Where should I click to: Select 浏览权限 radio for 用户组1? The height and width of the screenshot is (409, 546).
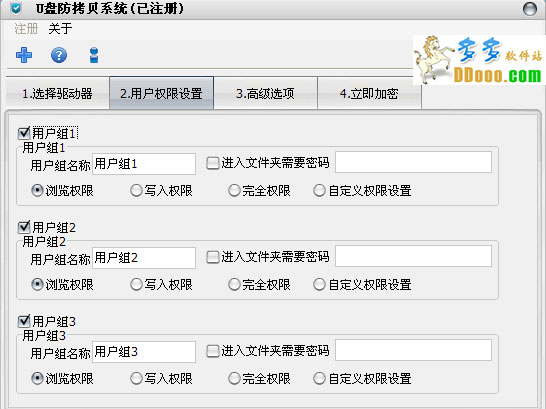tap(37, 190)
